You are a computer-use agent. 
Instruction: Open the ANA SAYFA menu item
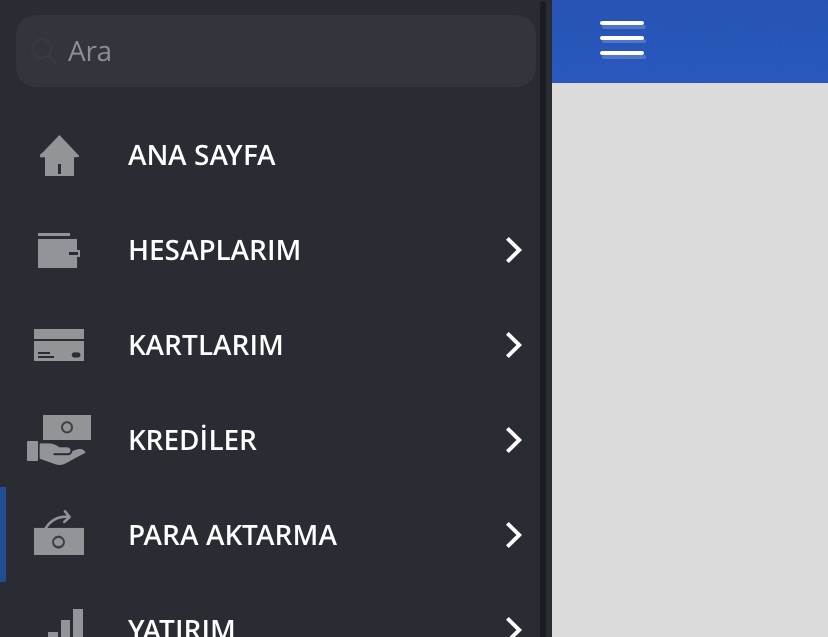(x=201, y=155)
